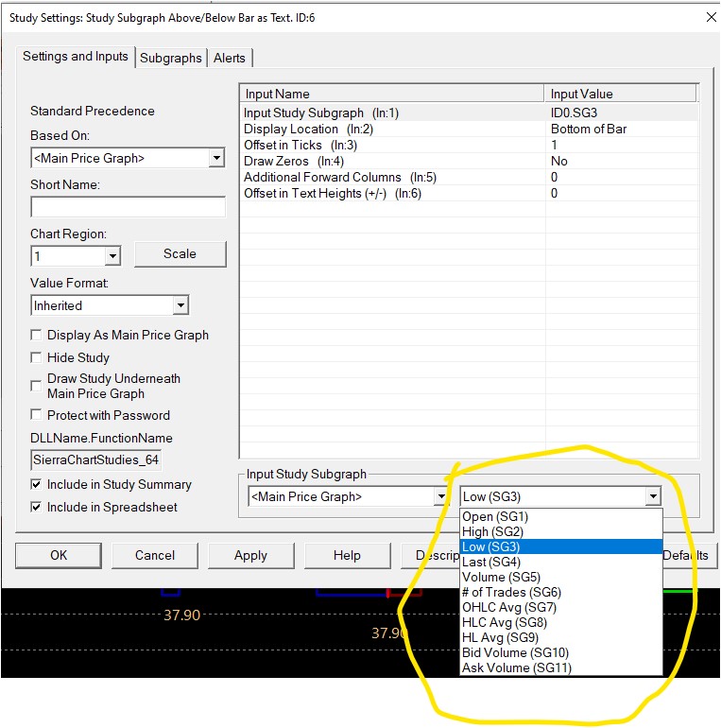
Task: Check Draw Study Underneath Main Price Graph
Action: click(36, 386)
